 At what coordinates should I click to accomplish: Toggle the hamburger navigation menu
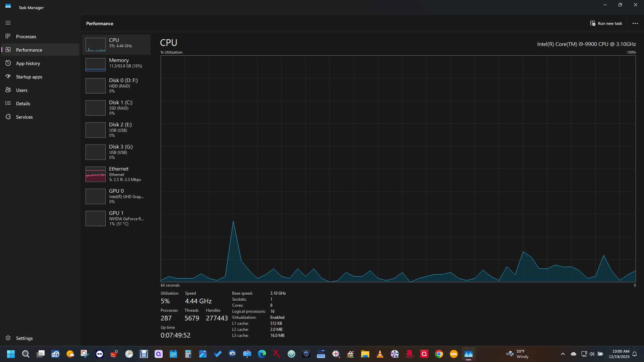[8, 23]
